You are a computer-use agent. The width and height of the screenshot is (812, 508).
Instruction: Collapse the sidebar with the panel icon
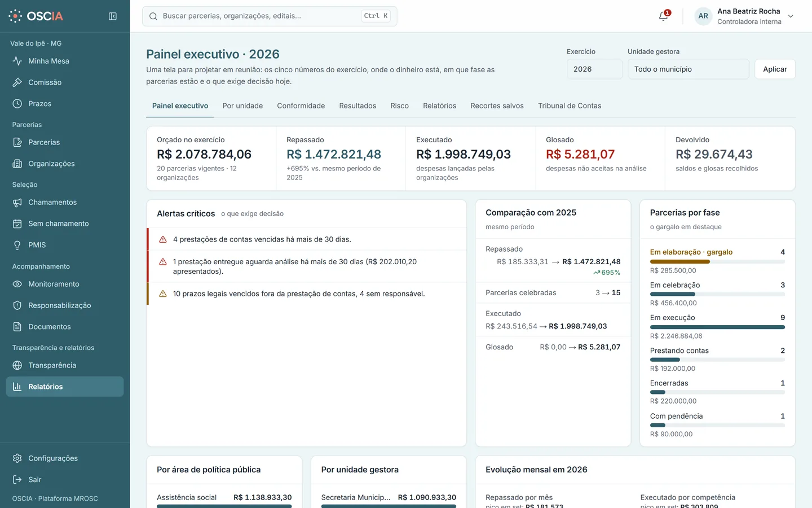coord(113,16)
